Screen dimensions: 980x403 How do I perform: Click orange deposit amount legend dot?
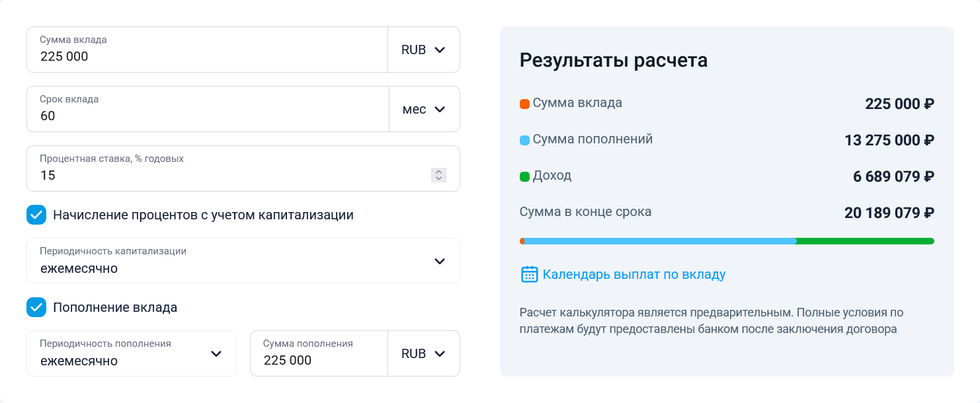coord(524,104)
